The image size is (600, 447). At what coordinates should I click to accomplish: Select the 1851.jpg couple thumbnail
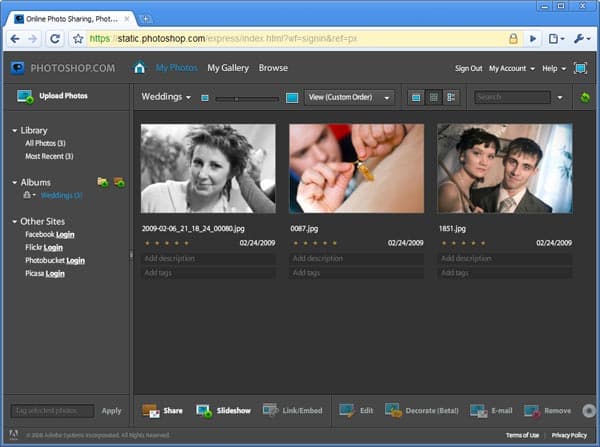pos(505,168)
